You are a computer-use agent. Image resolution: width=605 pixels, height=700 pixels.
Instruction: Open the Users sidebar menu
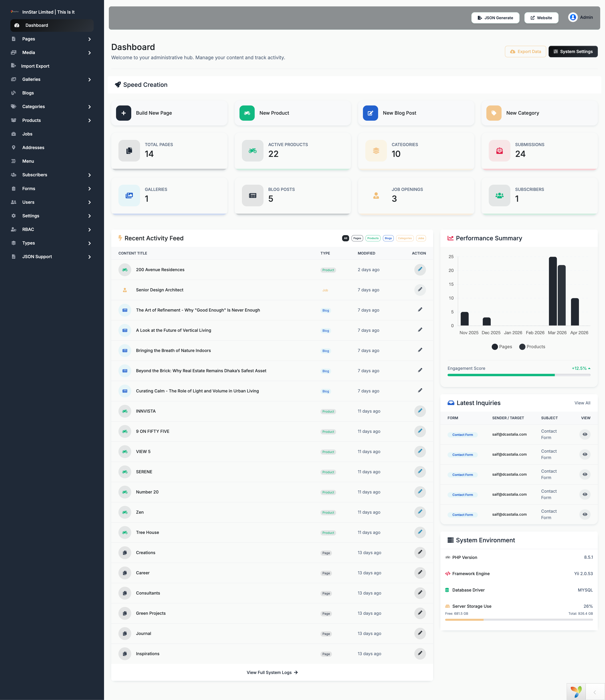[x=52, y=202]
